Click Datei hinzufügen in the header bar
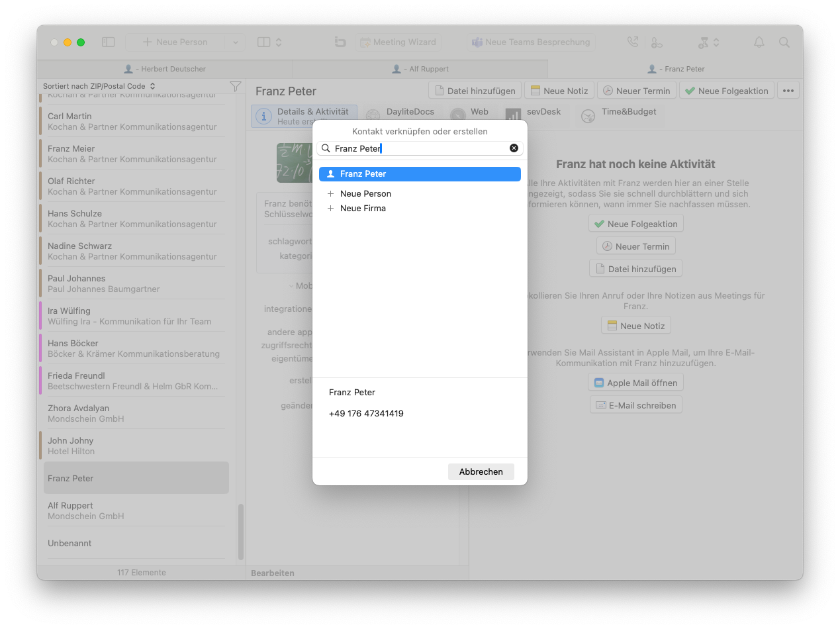The width and height of the screenshot is (840, 629). [475, 91]
